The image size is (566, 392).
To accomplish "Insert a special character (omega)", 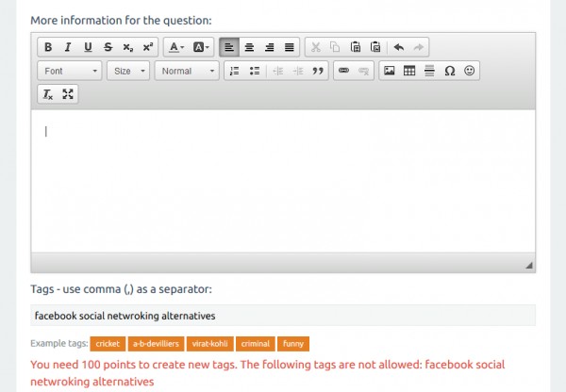I will click(x=449, y=71).
